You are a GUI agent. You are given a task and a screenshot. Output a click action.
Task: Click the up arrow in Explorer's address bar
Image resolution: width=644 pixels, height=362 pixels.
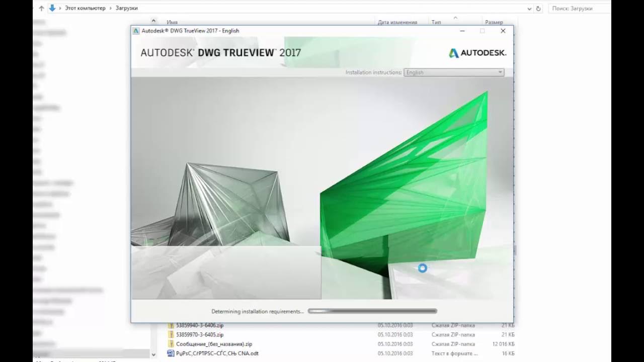pos(42,9)
